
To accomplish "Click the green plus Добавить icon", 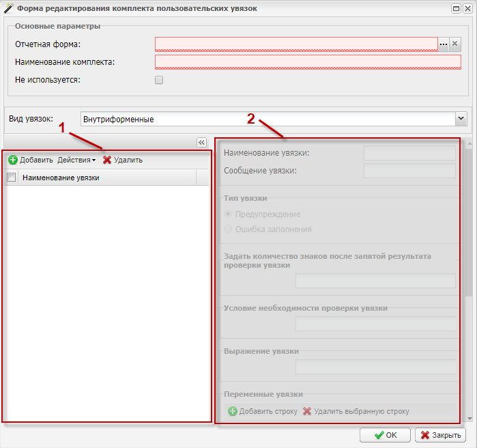I will click(13, 160).
